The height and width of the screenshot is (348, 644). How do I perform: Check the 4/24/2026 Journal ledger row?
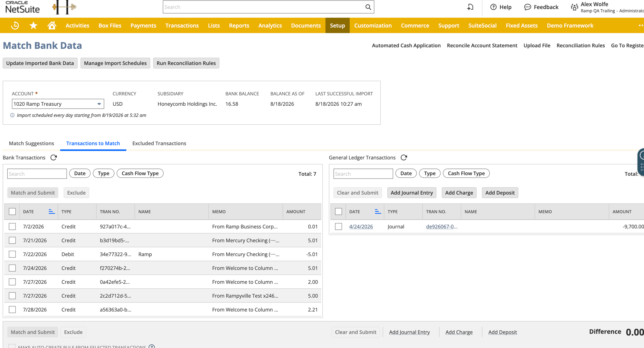click(338, 227)
